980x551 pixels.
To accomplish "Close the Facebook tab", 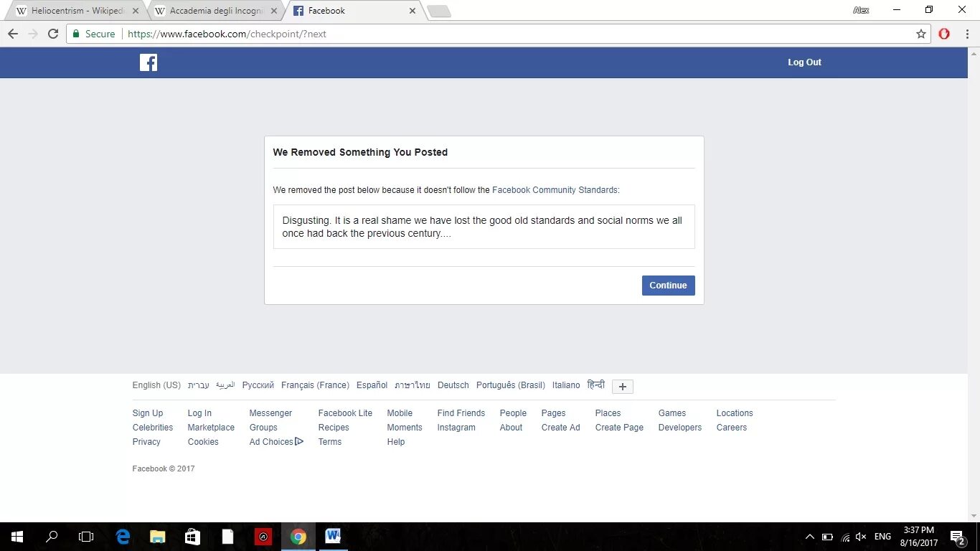I will (412, 11).
